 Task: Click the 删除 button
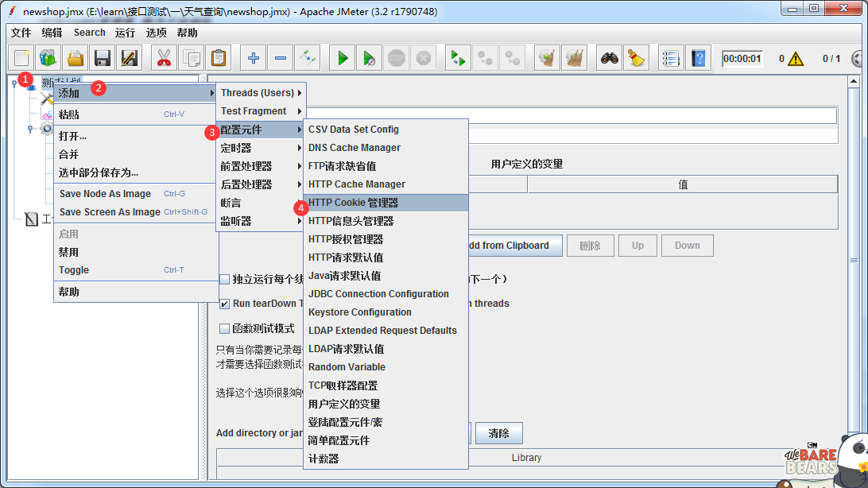click(x=590, y=246)
